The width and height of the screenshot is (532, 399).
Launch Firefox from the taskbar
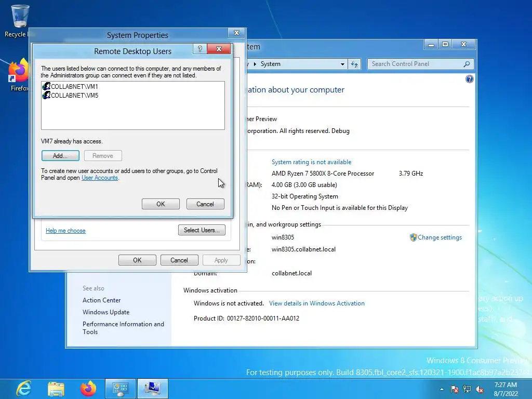pyautogui.click(x=88, y=389)
